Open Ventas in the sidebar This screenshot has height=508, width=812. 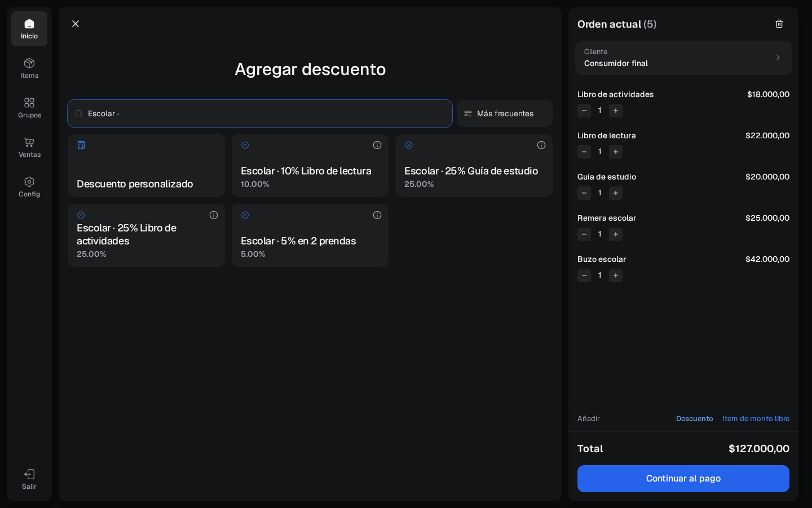(x=29, y=147)
